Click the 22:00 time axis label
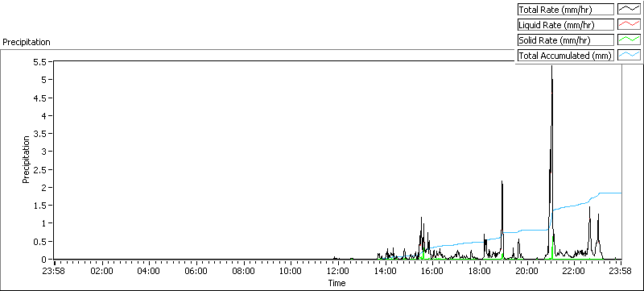The width and height of the screenshot is (644, 291). [x=574, y=271]
